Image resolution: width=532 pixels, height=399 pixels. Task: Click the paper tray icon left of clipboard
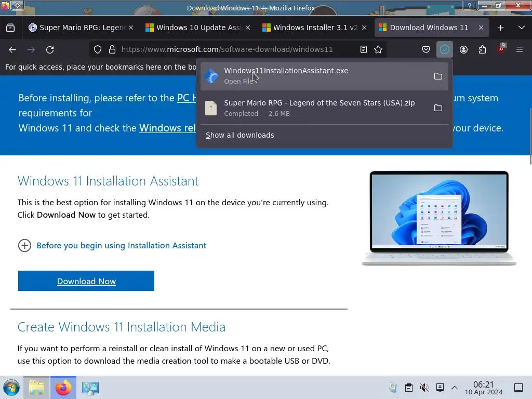(393, 388)
